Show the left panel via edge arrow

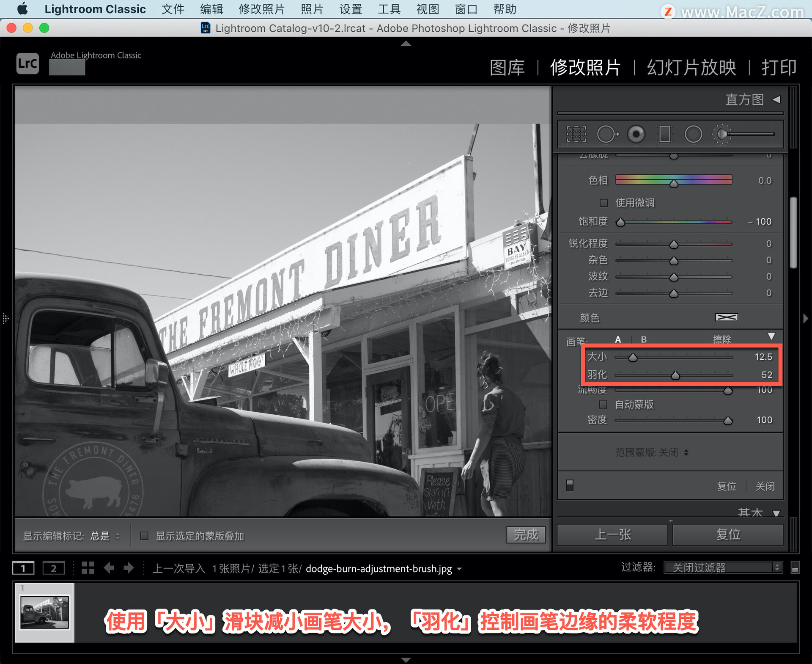tap(5, 318)
